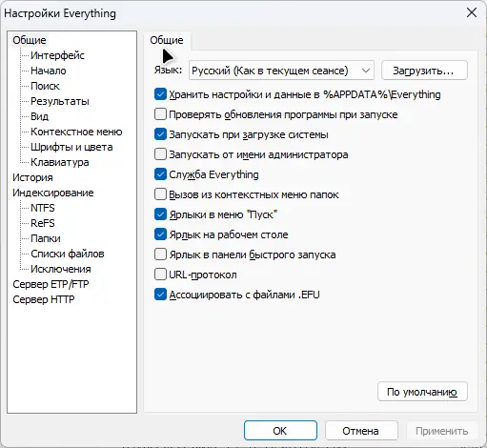Toggle "Проверять обновления программы при запуске" checkbox
The image size is (487, 448).
click(x=160, y=114)
